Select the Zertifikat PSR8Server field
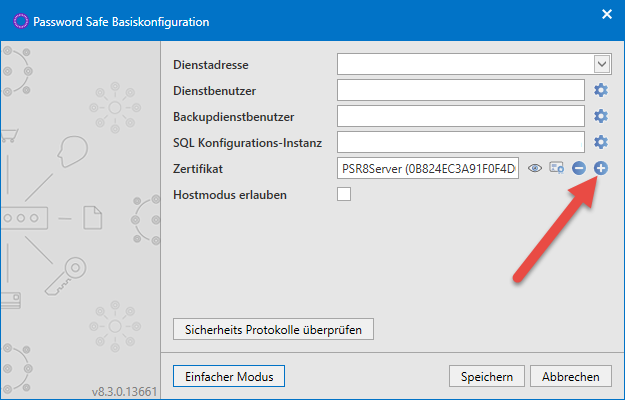The height and width of the screenshot is (400, 625). tap(428, 168)
